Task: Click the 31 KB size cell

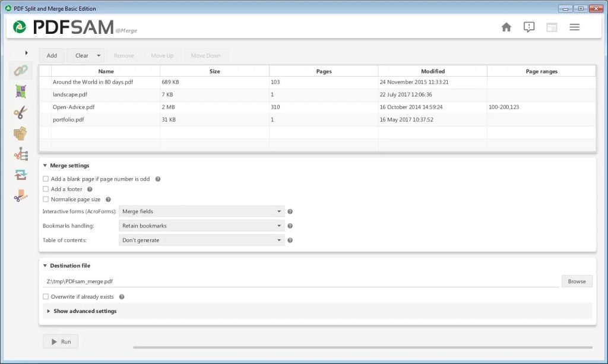Action: (x=214, y=120)
